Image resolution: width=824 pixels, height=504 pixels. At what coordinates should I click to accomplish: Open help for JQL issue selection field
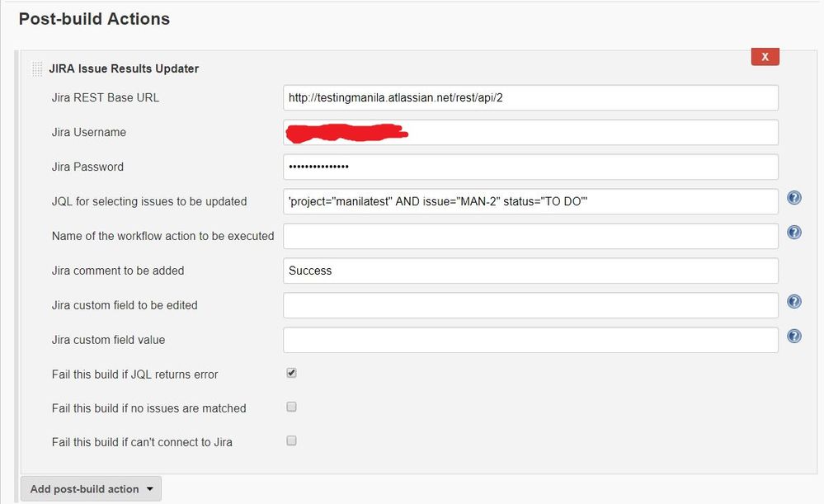click(x=793, y=197)
